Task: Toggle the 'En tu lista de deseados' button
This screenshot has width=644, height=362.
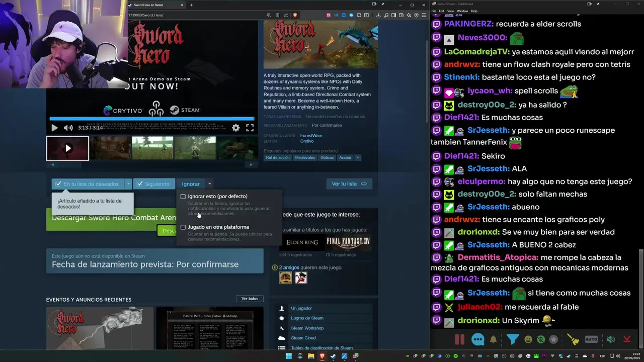Action: pyautogui.click(x=88, y=184)
